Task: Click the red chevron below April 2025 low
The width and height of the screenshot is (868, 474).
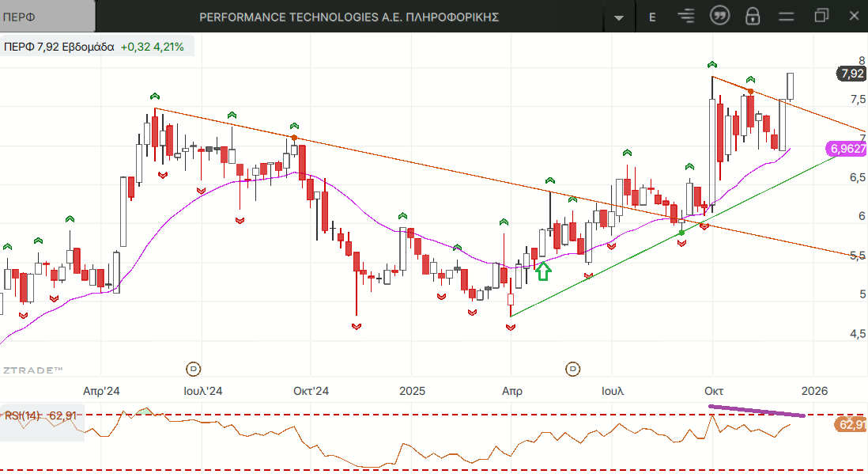Action: coord(510,327)
